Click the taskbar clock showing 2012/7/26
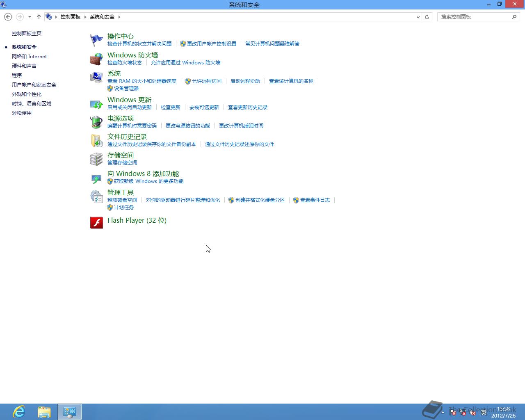The height and width of the screenshot is (420, 525). tap(504, 412)
